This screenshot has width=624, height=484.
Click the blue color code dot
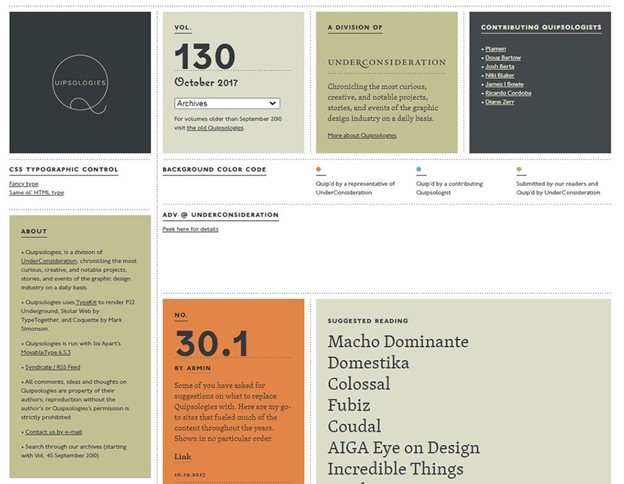[419, 169]
